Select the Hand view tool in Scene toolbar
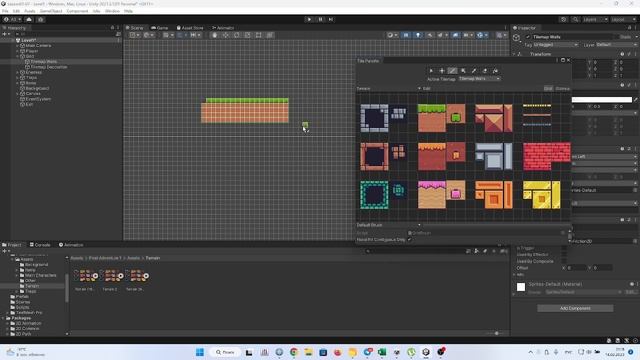The image size is (640, 360). pyautogui.click(x=215, y=35)
